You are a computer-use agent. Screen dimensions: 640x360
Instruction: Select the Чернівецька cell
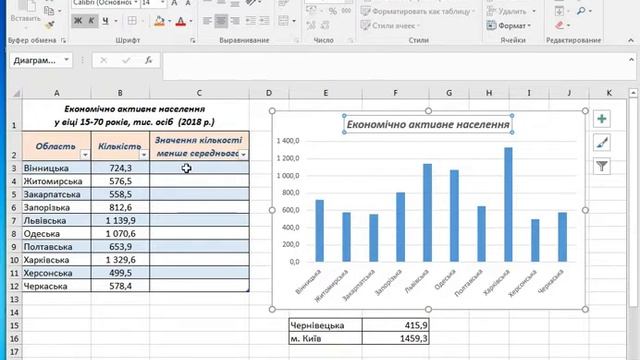pos(325,325)
